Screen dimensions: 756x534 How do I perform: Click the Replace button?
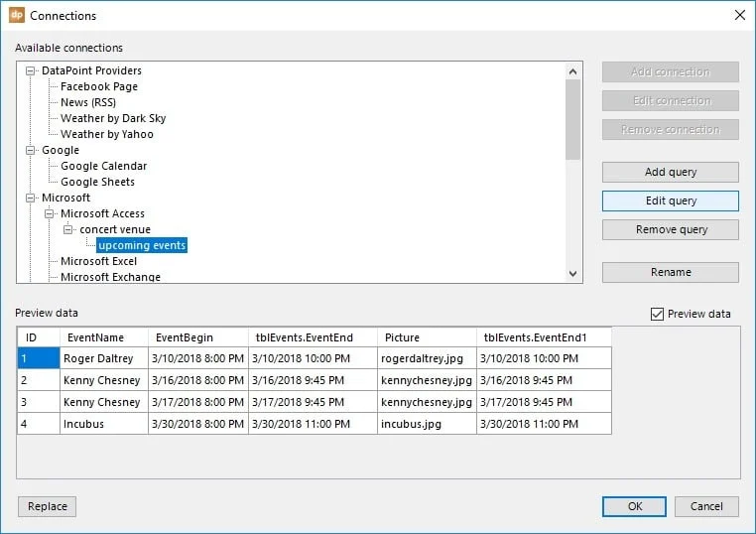[48, 506]
